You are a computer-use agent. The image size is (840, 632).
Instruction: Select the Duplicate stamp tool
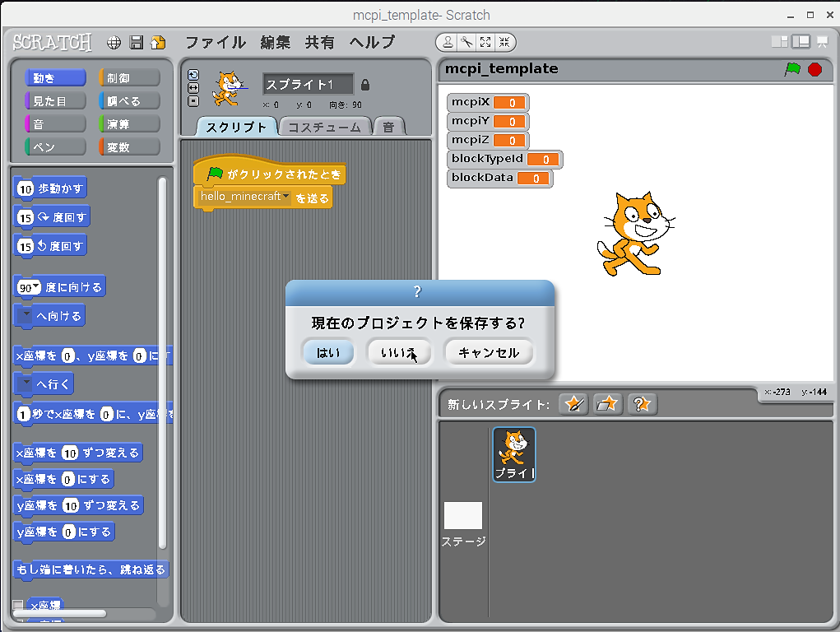click(448, 42)
